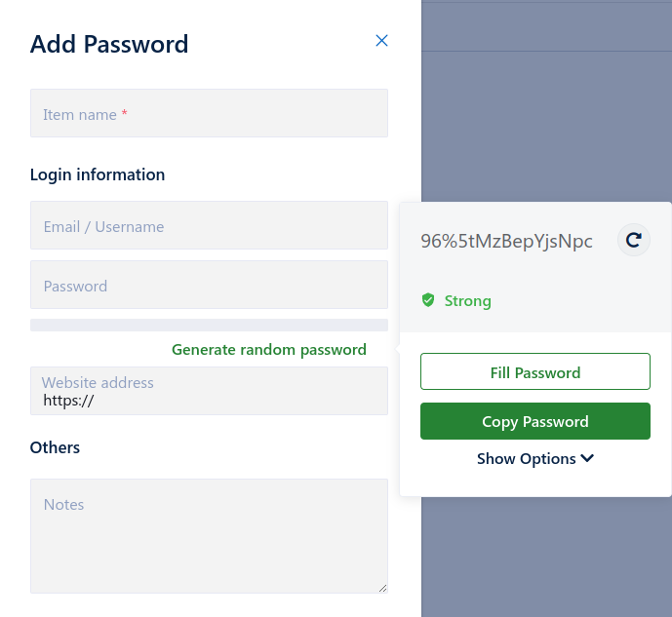
Task: Focus the Item name field
Action: point(209,114)
